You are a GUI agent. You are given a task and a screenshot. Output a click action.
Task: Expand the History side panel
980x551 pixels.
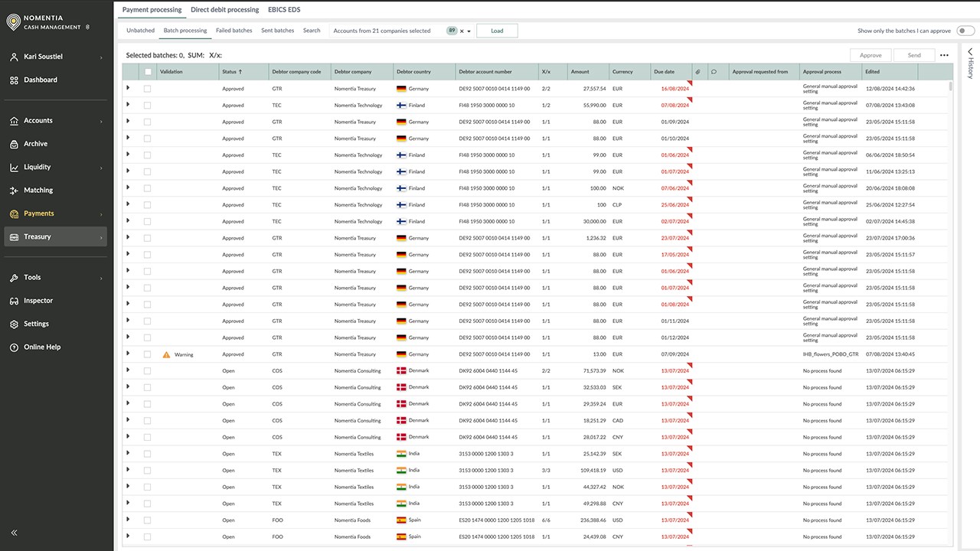click(x=970, y=52)
